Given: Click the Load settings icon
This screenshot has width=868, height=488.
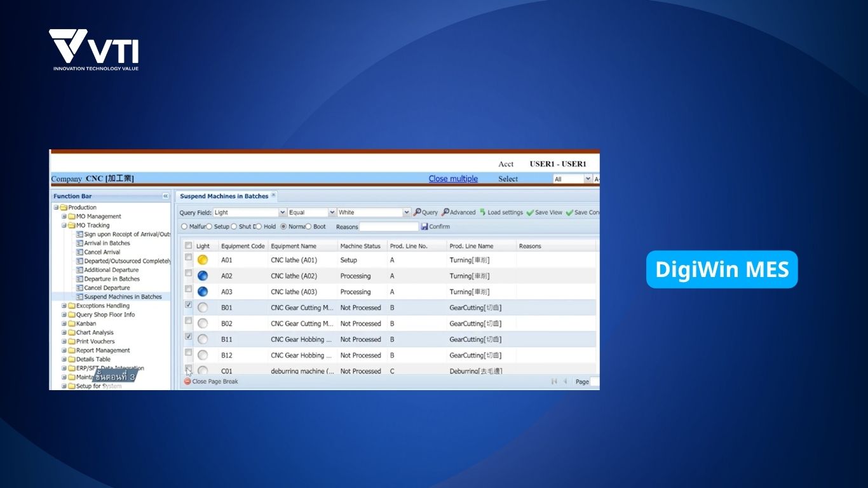Looking at the screenshot, I should tap(483, 212).
